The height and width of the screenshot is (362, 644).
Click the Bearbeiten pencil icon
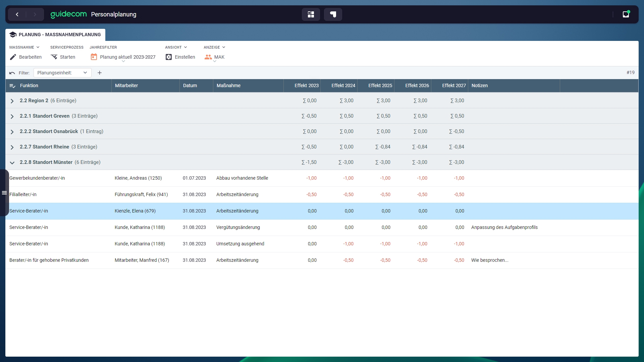point(13,57)
